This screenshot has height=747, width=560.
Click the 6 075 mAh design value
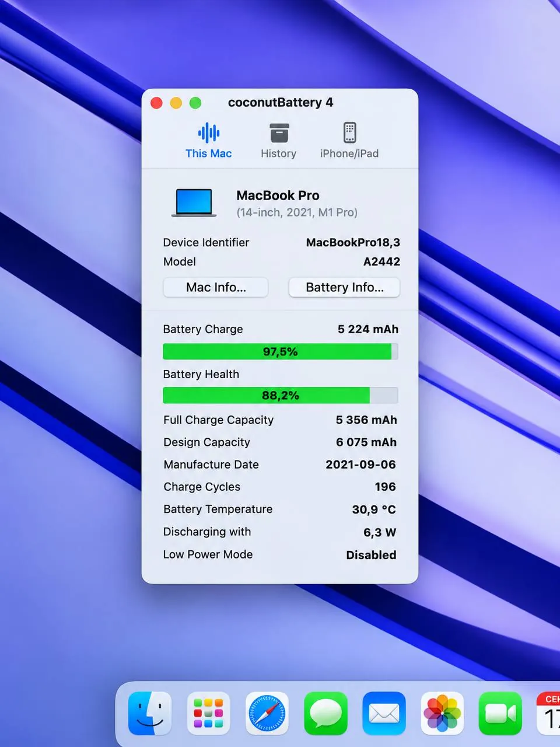coord(366,442)
